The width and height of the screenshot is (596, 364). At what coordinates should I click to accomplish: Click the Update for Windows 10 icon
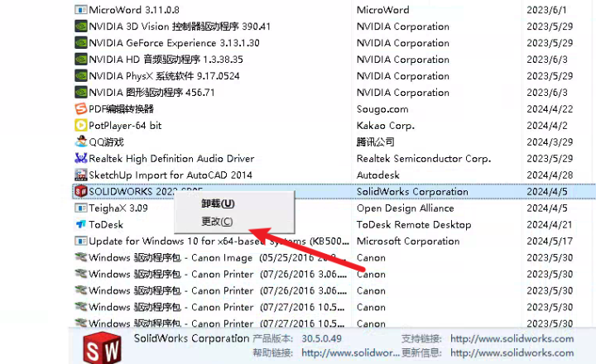click(80, 242)
